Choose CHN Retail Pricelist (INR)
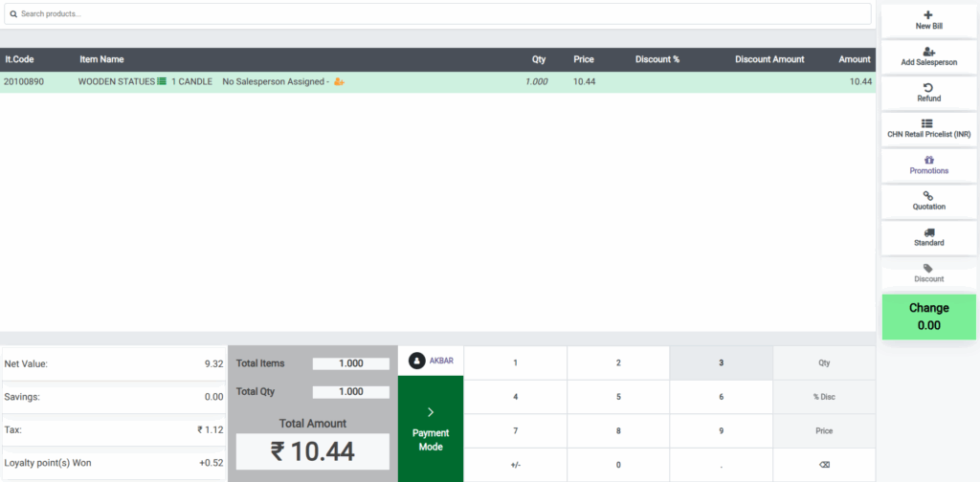 coord(928,129)
